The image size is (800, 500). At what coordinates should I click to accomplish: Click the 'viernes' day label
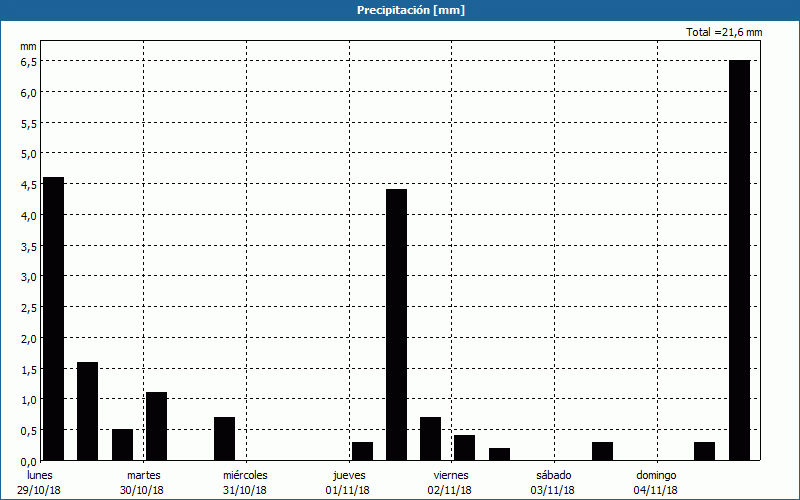pyautogui.click(x=451, y=475)
